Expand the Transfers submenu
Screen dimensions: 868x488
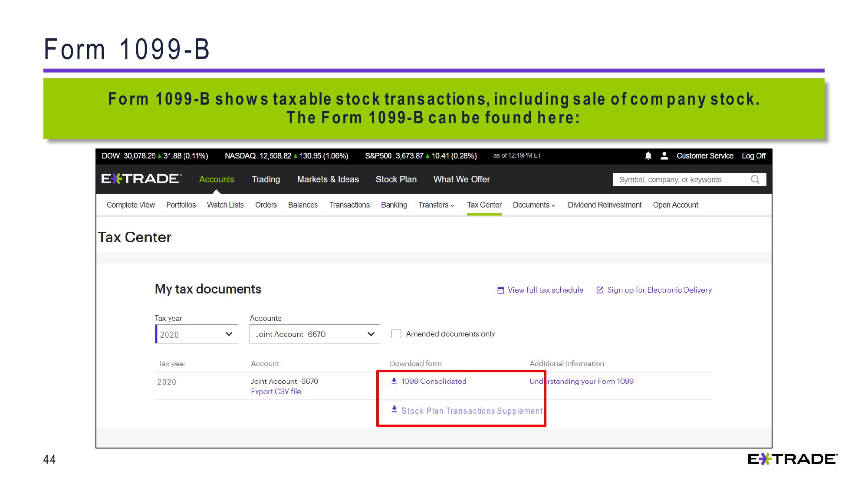click(436, 205)
